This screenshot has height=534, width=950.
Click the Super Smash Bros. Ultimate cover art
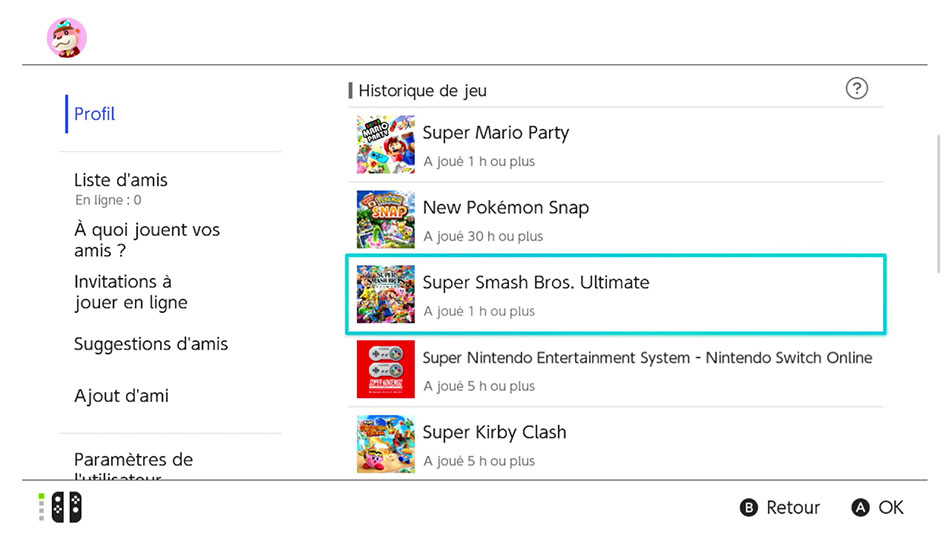[x=385, y=294]
